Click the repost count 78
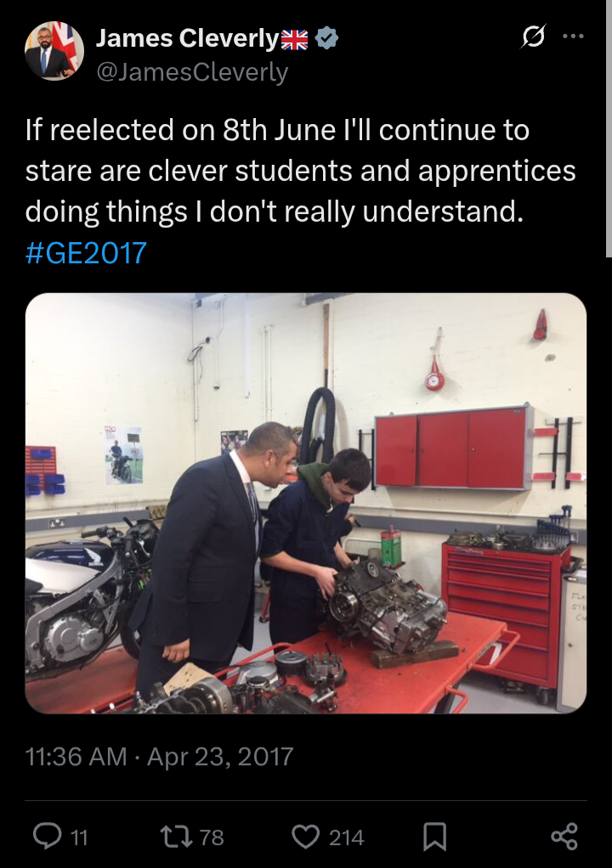The image size is (612, 868). pyautogui.click(x=212, y=837)
